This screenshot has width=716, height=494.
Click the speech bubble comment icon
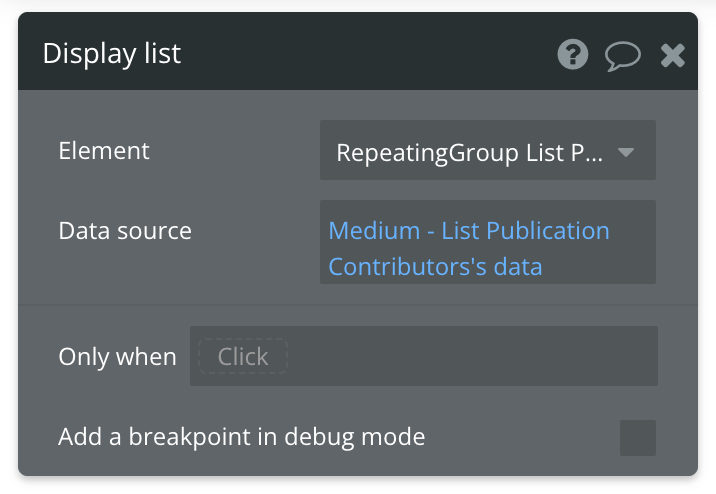622,55
